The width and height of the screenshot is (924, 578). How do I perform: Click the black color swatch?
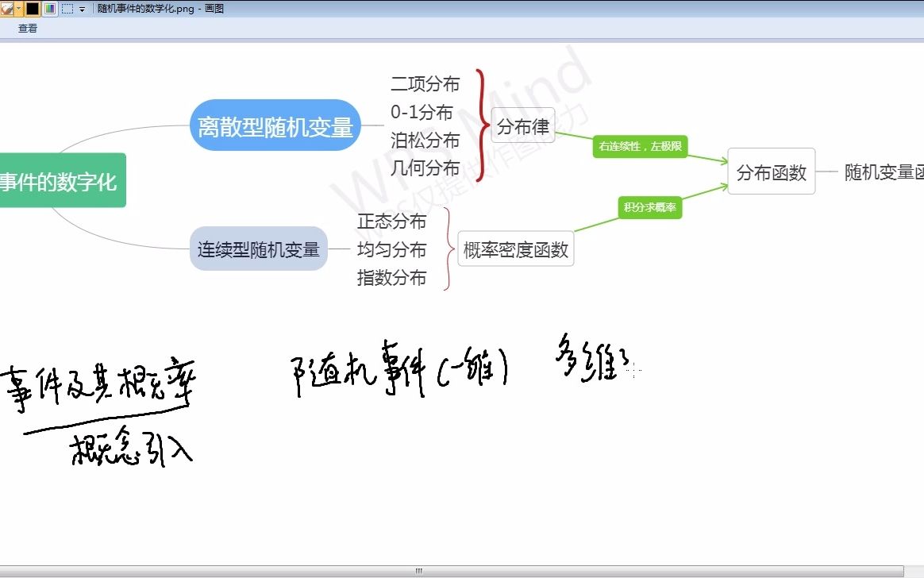[32, 8]
